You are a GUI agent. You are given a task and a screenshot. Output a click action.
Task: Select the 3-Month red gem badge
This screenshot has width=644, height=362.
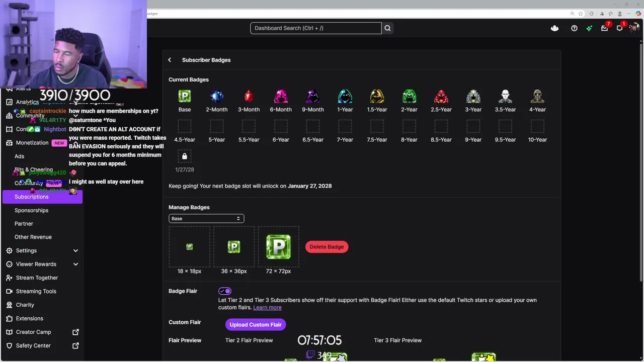249,96
